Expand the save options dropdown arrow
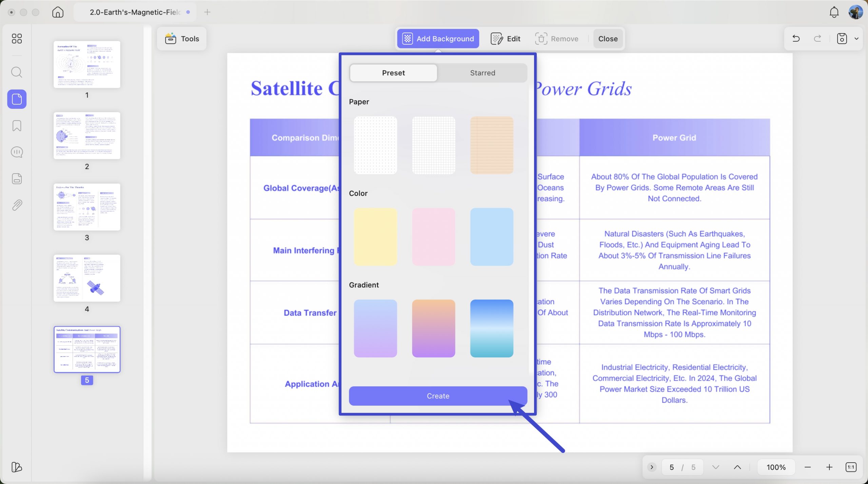The width and height of the screenshot is (868, 484). tap(856, 39)
